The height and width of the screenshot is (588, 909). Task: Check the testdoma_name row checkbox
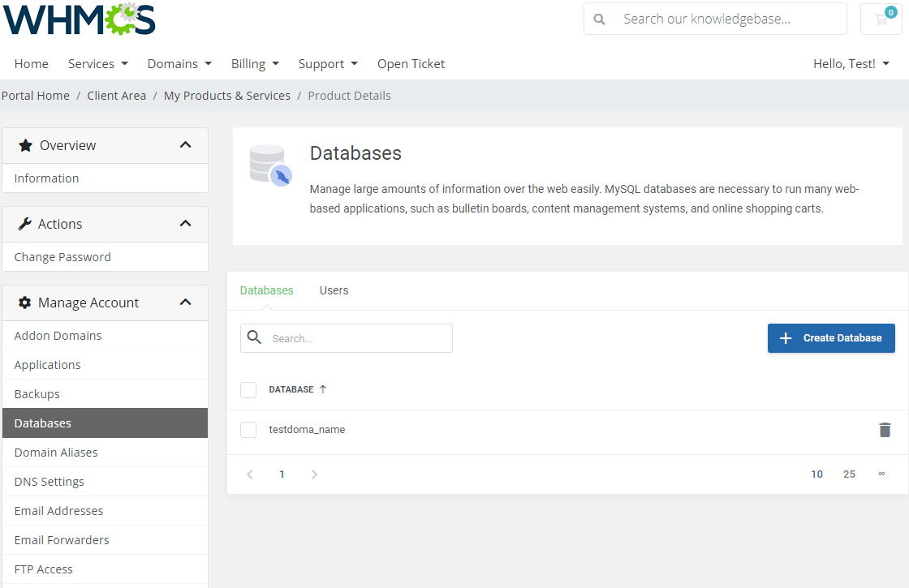pos(248,430)
